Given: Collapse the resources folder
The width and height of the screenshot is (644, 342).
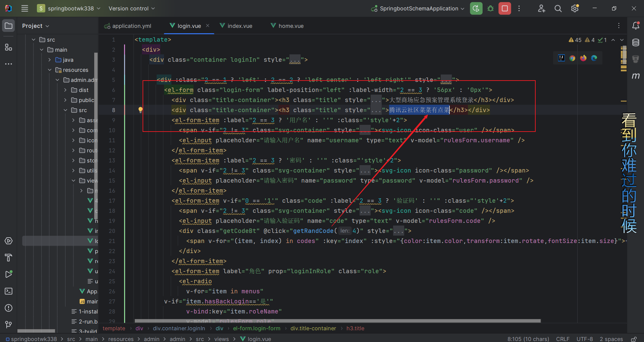Looking at the screenshot, I should (x=50, y=70).
